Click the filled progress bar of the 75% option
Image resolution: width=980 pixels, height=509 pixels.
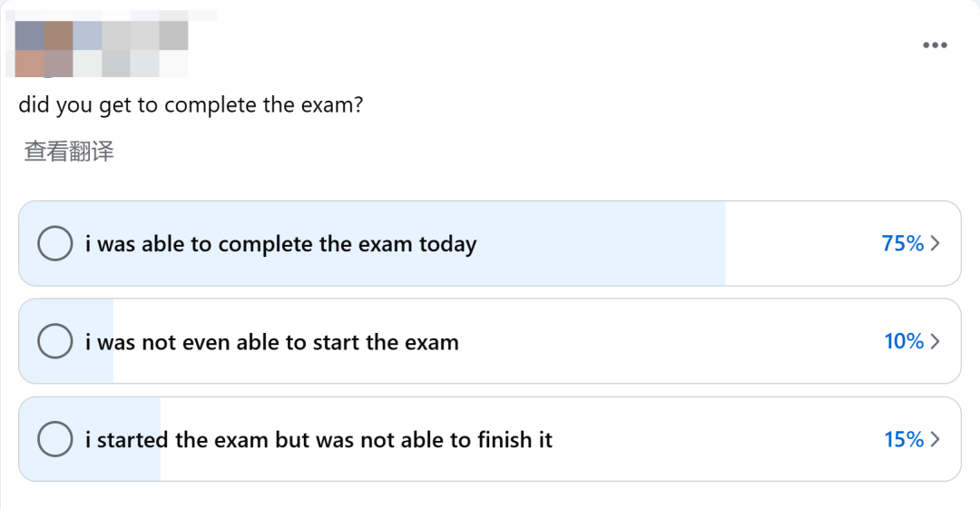(x=372, y=243)
